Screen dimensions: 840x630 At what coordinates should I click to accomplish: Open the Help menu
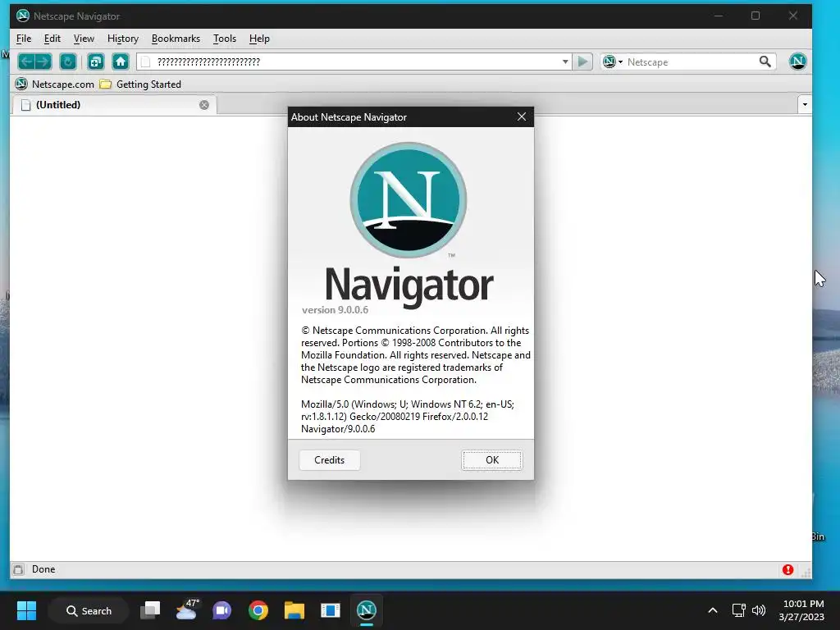click(259, 39)
